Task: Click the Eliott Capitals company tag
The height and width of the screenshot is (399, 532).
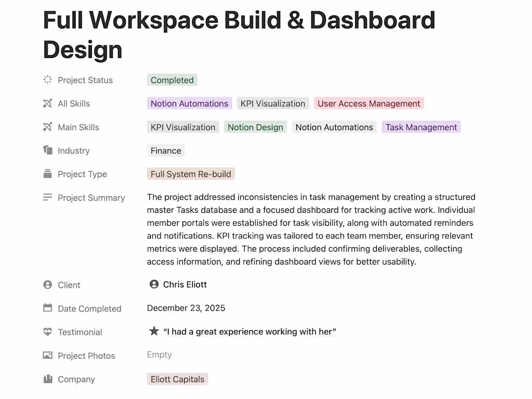Action: pos(177,379)
